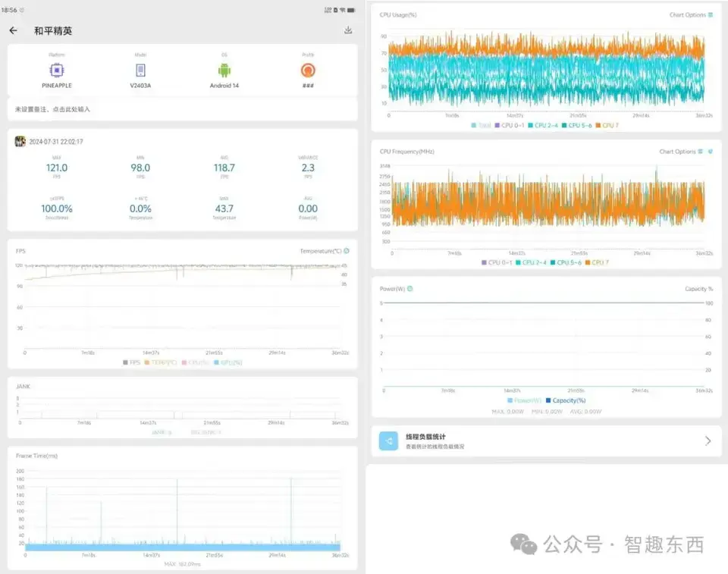
Task: Go back using the arrow beside 和平精英
Action: pos(13,30)
